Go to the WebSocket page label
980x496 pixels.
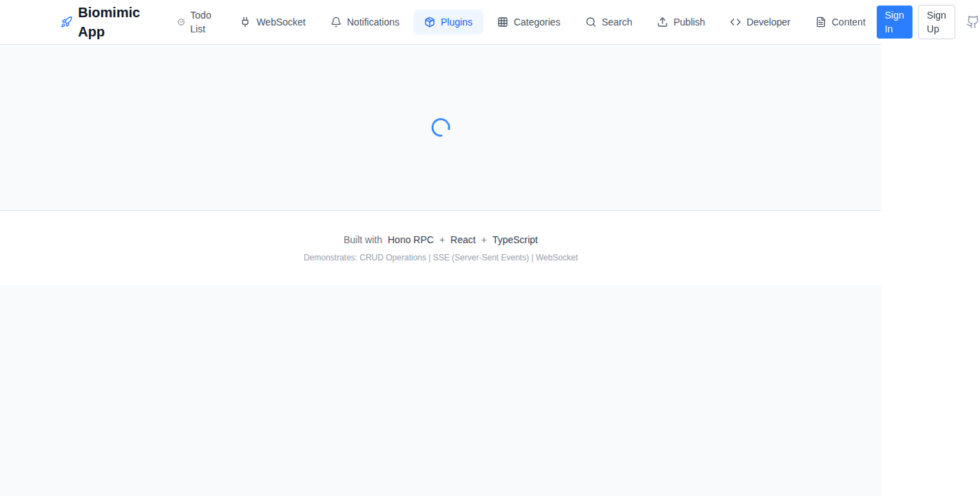click(x=281, y=22)
